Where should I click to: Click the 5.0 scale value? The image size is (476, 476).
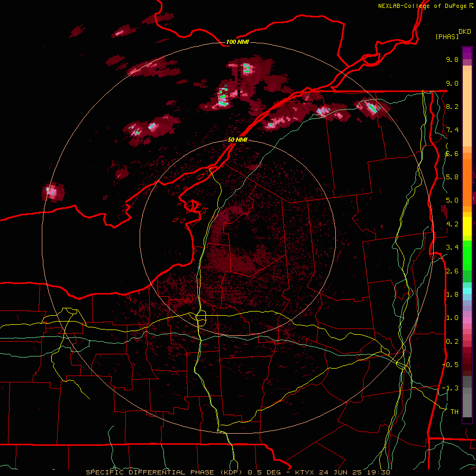(x=452, y=200)
